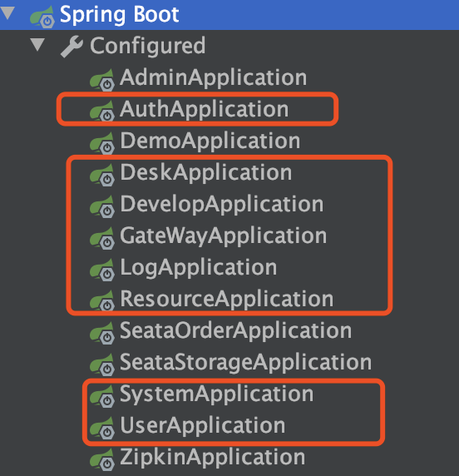Select the LogApplication configuration
The width and height of the screenshot is (459, 476).
point(199,267)
